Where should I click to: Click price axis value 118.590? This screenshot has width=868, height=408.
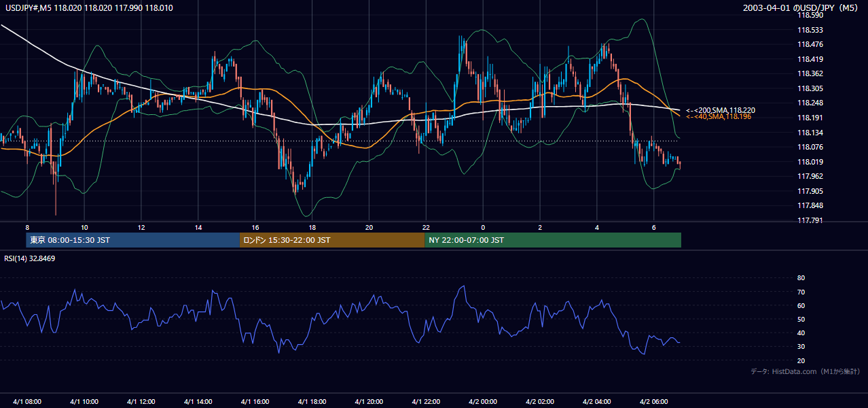pyautogui.click(x=810, y=15)
